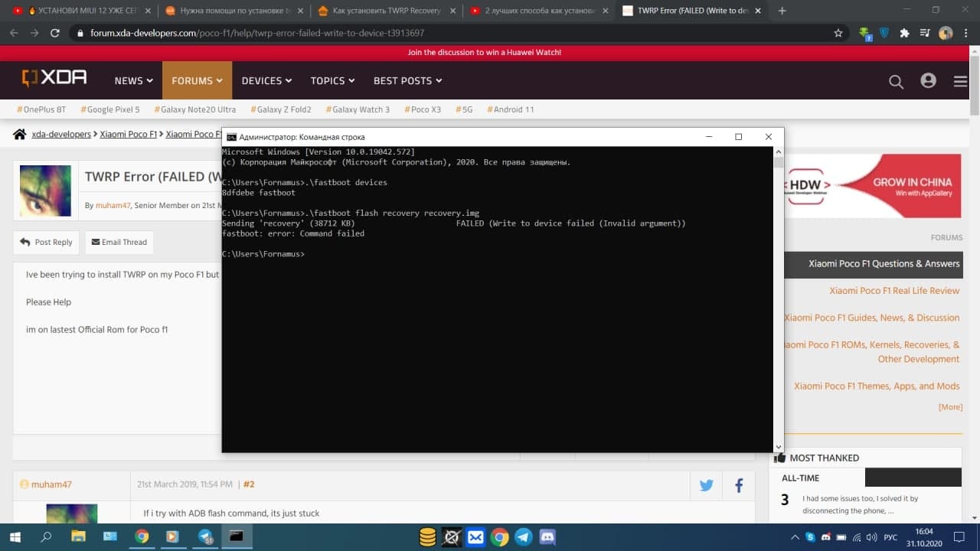Click the Email Thread button
This screenshot has height=551, width=980.
119,242
